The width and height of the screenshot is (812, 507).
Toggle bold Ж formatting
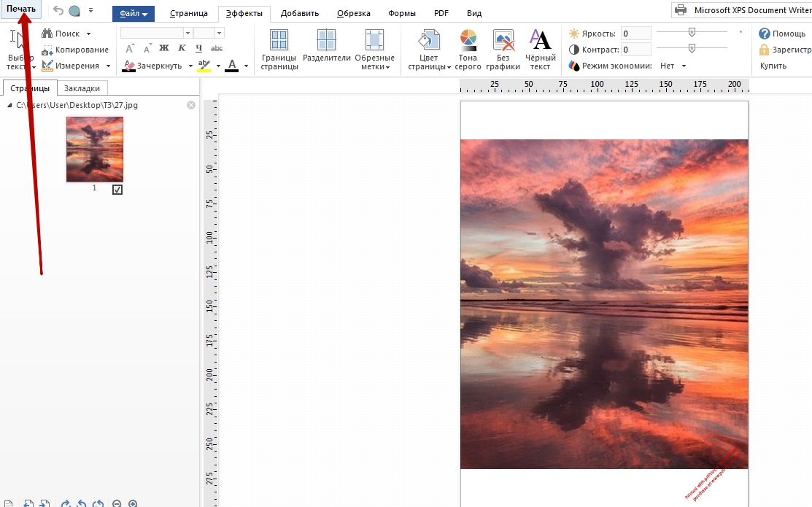click(x=163, y=48)
